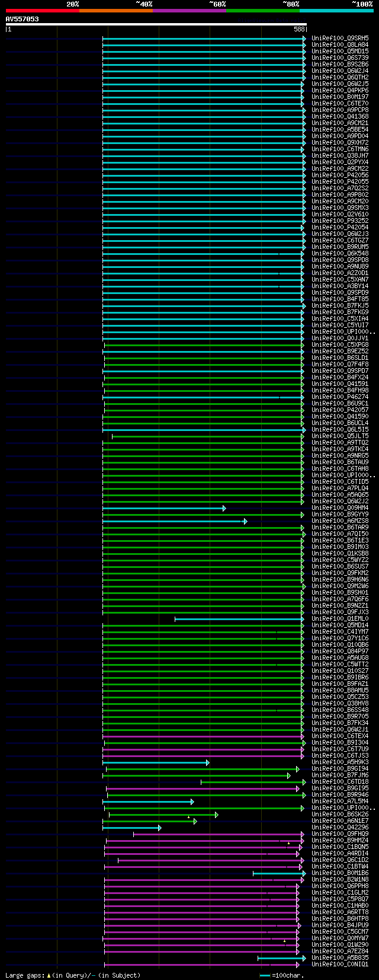The height and width of the screenshot is (980, 379).
Task: Click the purple segment of the identity legend
Action: coord(189,11)
